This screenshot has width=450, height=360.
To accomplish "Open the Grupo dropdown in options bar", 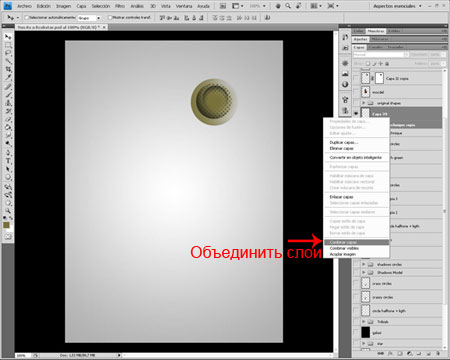I will [x=89, y=18].
